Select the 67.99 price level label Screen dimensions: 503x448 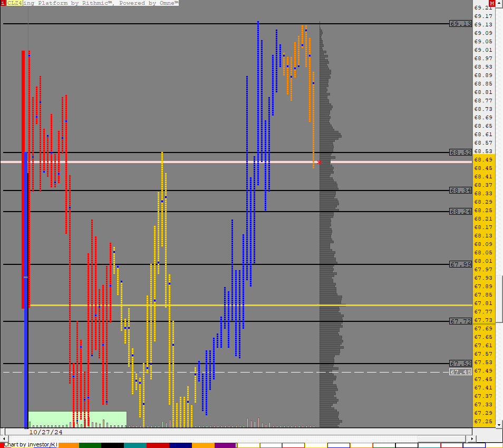pyautogui.click(x=460, y=264)
